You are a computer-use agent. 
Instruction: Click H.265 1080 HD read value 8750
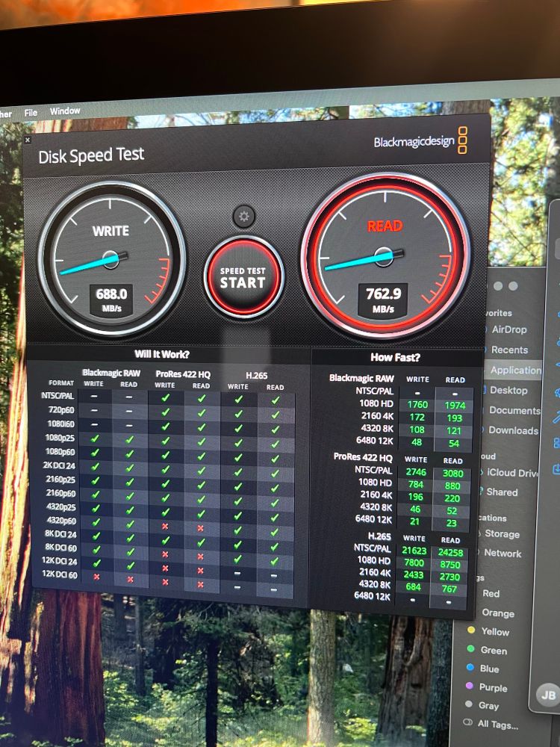tap(450, 565)
